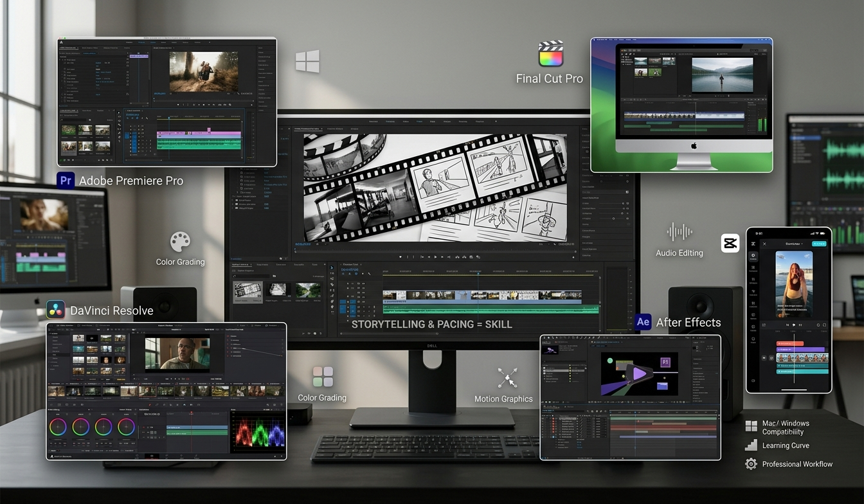Viewport: 864px width, 504px height.
Task: Skip to next frame in CapCut phone
Action: (x=800, y=325)
